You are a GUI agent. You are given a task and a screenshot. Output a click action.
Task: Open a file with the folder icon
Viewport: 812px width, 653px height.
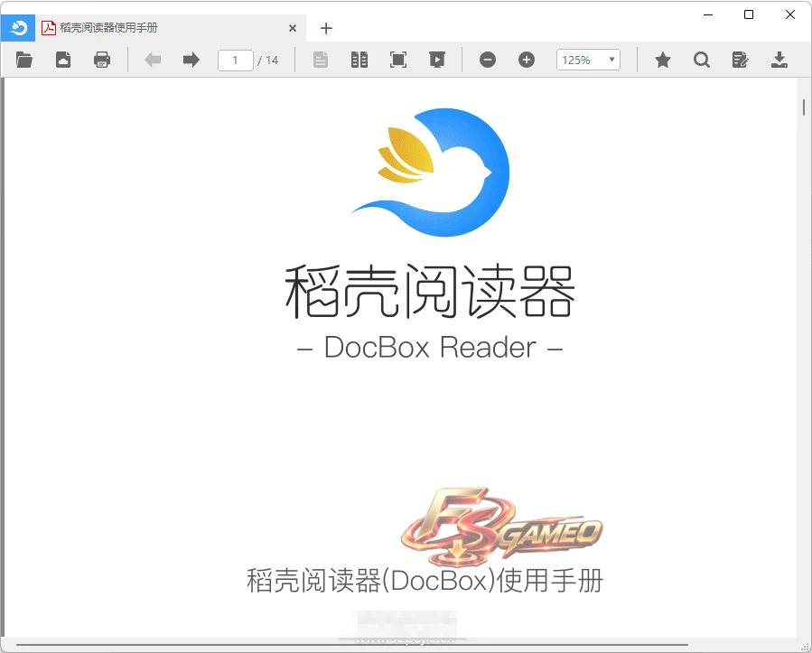click(23, 60)
